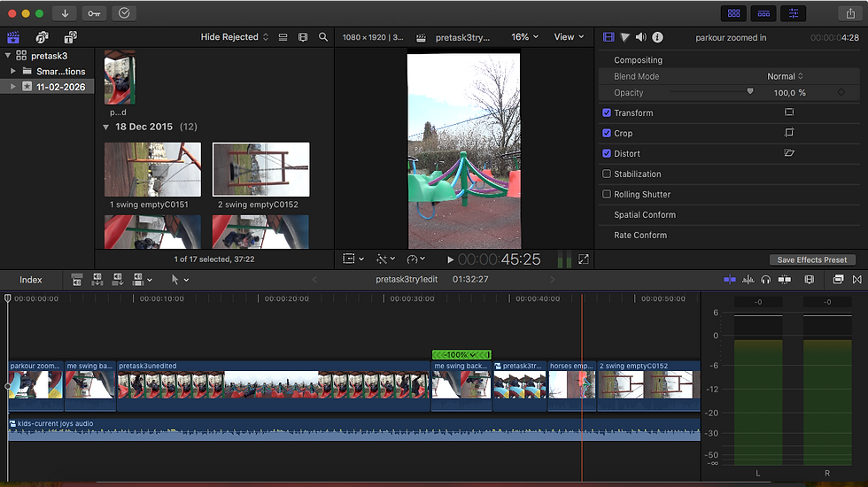Enable the Rolling Shutter checkbox
The image size is (868, 487).
click(x=607, y=195)
